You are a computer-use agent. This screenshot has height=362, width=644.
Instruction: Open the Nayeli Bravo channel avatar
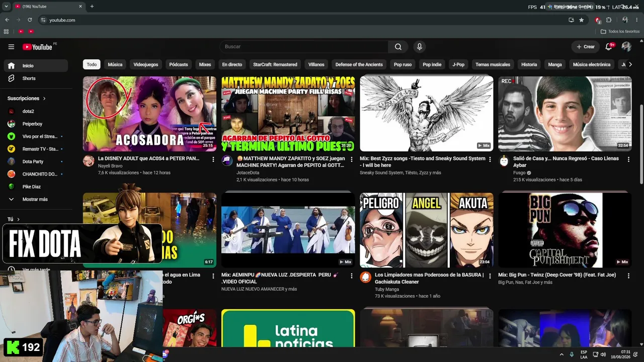(x=89, y=161)
